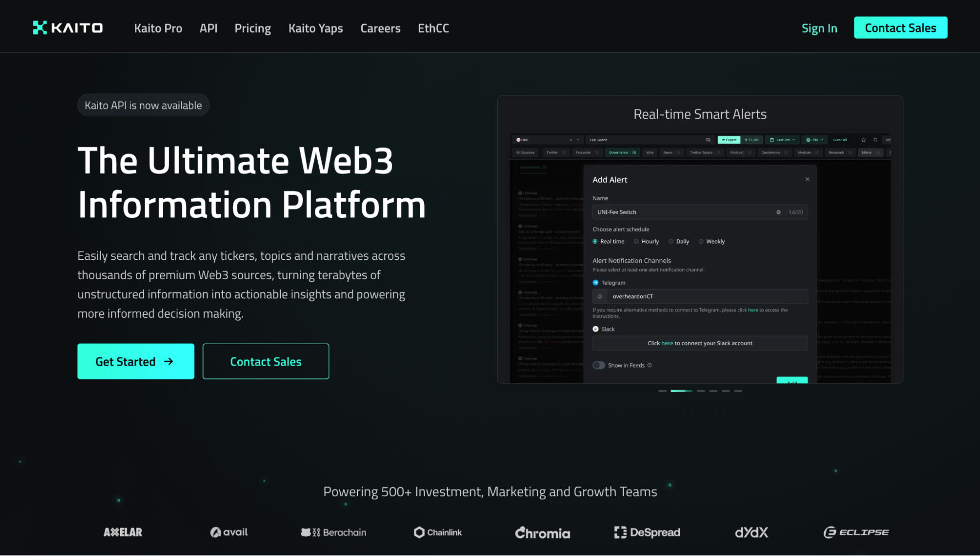Image resolution: width=980 pixels, height=556 pixels.
Task: Click Contact Sales below the hero text
Action: point(266,361)
